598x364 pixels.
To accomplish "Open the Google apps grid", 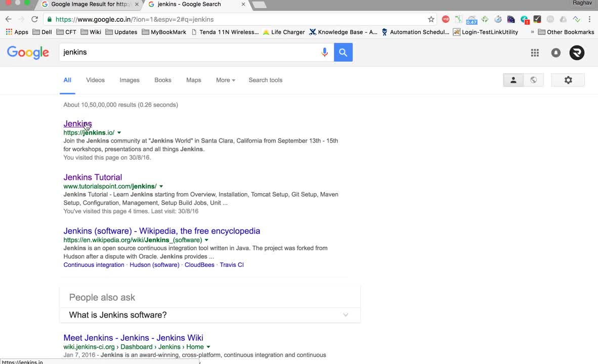I will (535, 53).
